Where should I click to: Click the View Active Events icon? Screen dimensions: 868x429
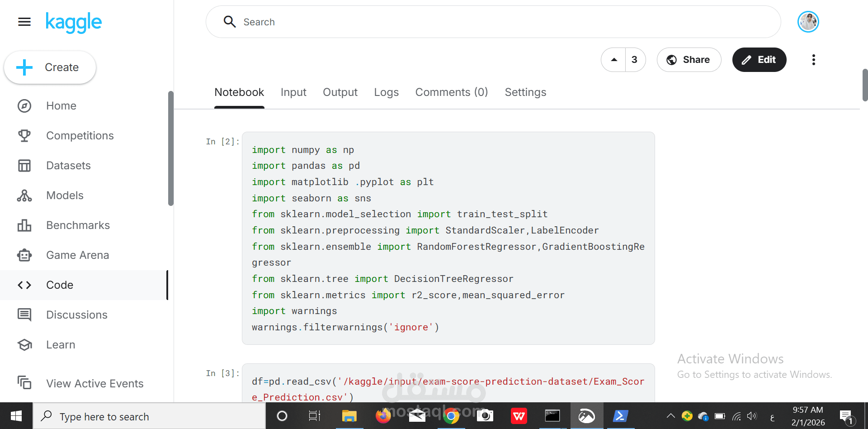[x=24, y=383]
